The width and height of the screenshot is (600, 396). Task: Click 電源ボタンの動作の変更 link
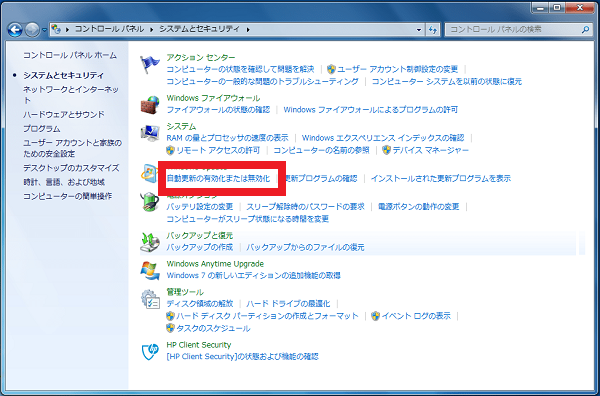coord(419,207)
